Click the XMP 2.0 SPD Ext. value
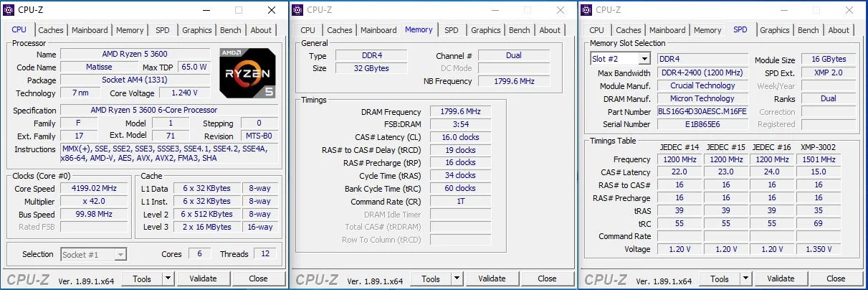Image resolution: width=868 pixels, height=290 pixels. (829, 72)
